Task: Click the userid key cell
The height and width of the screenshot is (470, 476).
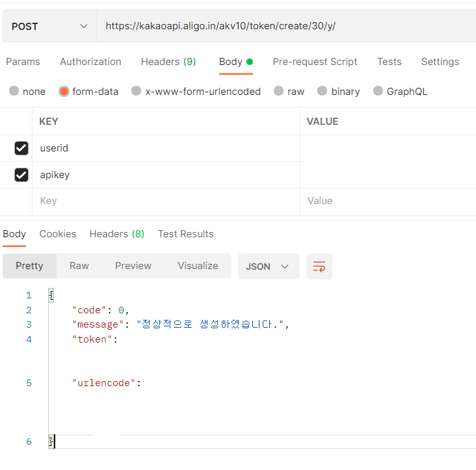Action: pyautogui.click(x=166, y=148)
